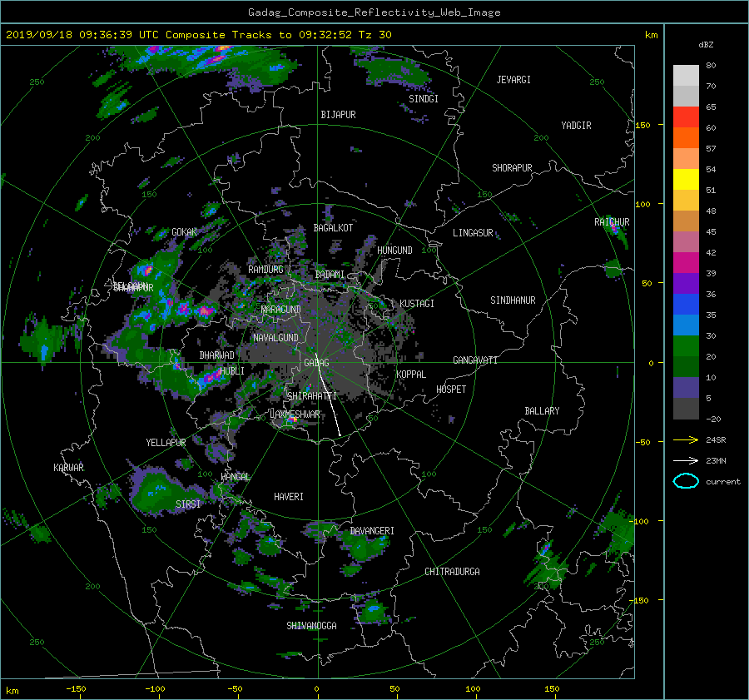Image resolution: width=749 pixels, height=700 pixels.
Task: Click the YADGIR city label
Action: pyautogui.click(x=576, y=125)
